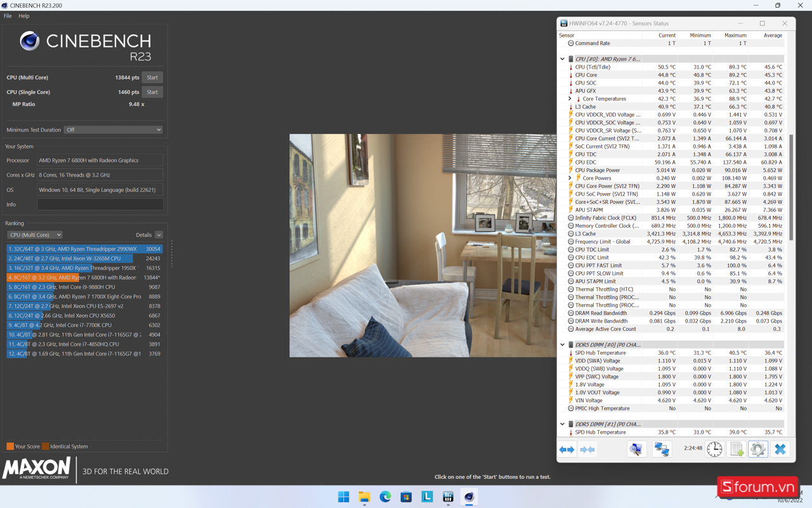Viewport: 812px width, 508px height.
Task: Start logging with the HWiNFO sheet-plus icon
Action: coord(737,449)
